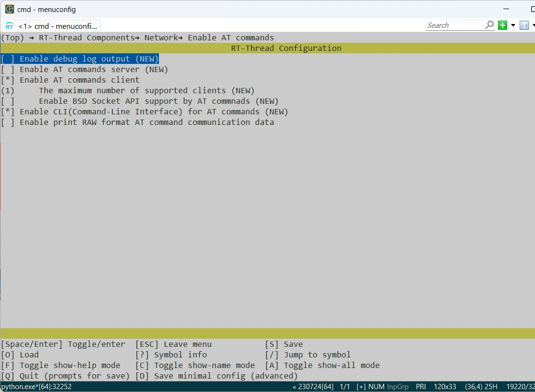Toggle 'Enable CLI(Command-Line Interface)' checkbox
535x392 pixels.
click(8, 111)
